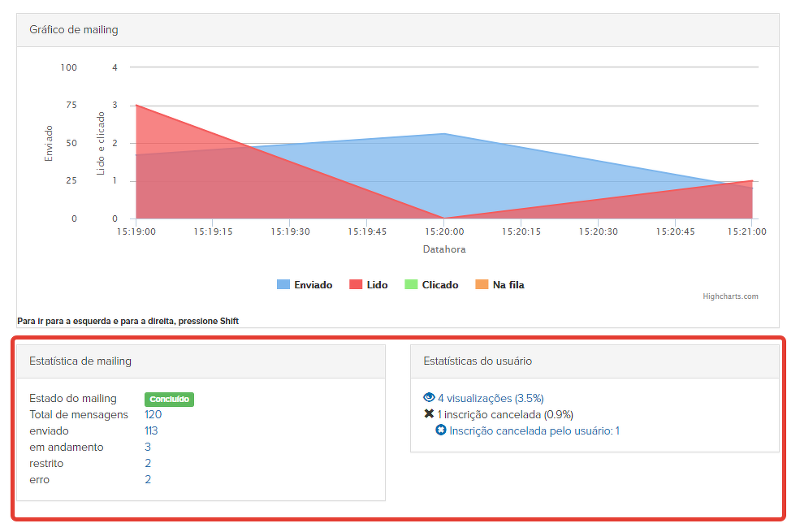
Task: Click the circle icon before Inscrição cancelada pelo usuário
Action: click(x=441, y=430)
